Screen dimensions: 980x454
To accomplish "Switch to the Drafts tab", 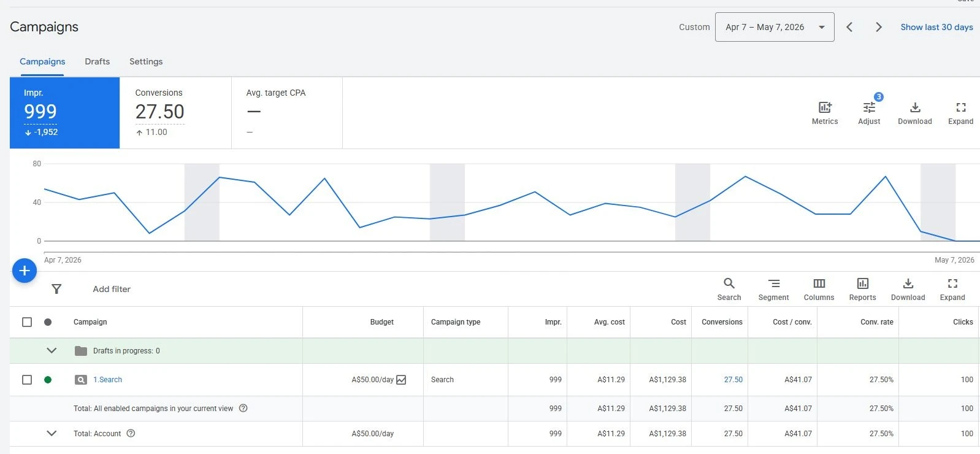I will pyautogui.click(x=98, y=61).
